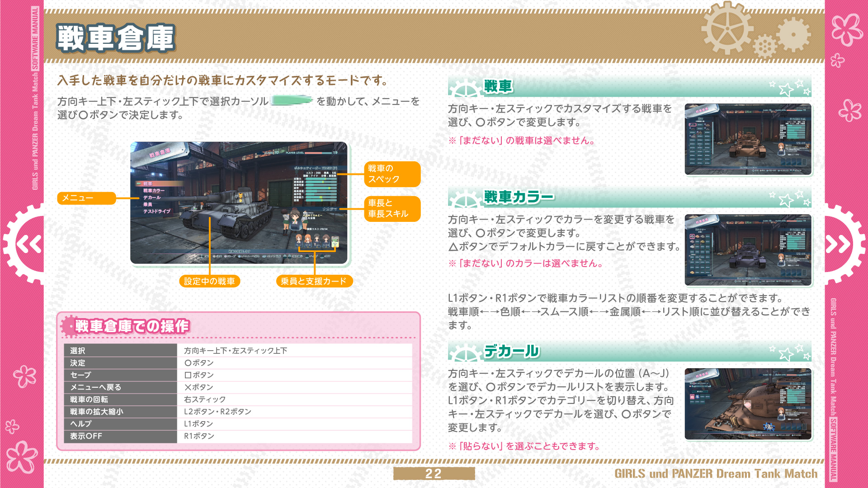Click the note 「まだない」のカラーは選べません

point(525,263)
